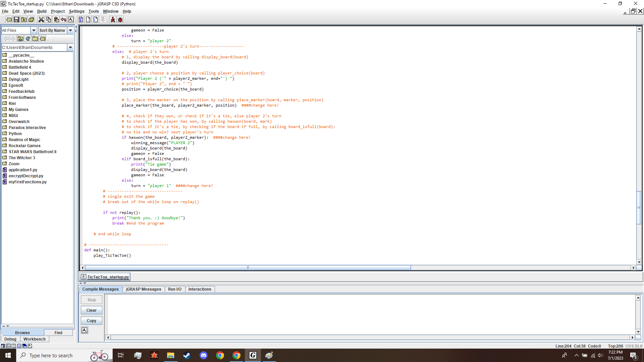Run the program using the red runner icon

click(112, 19)
